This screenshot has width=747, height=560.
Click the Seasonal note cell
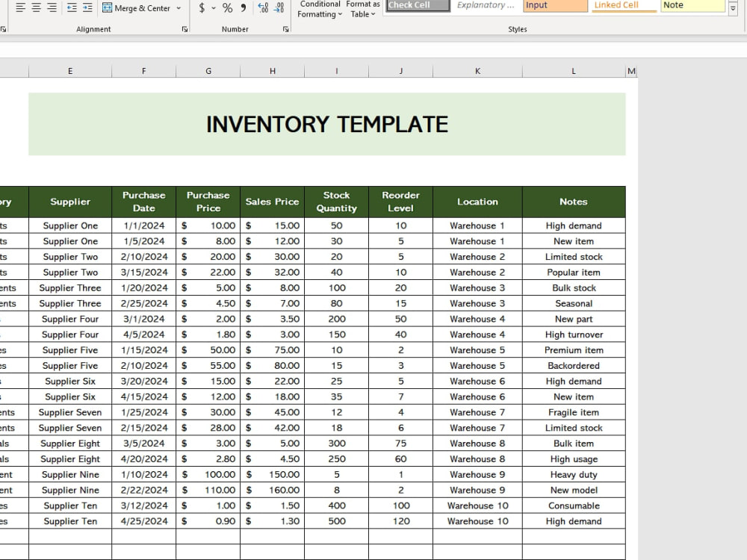pos(574,303)
